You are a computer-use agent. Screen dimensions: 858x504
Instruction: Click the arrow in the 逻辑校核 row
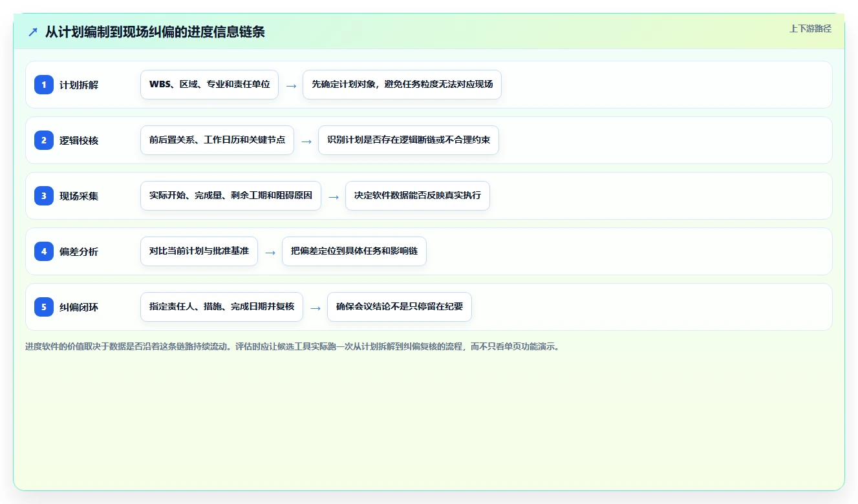click(306, 141)
